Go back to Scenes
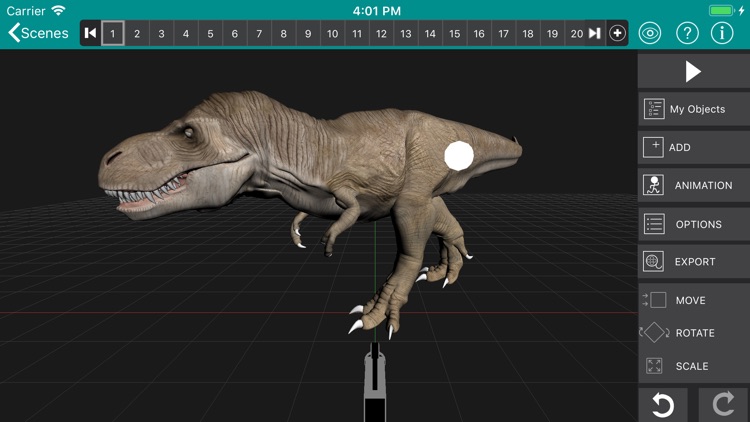Screen dimensions: 750x422 click(x=39, y=33)
